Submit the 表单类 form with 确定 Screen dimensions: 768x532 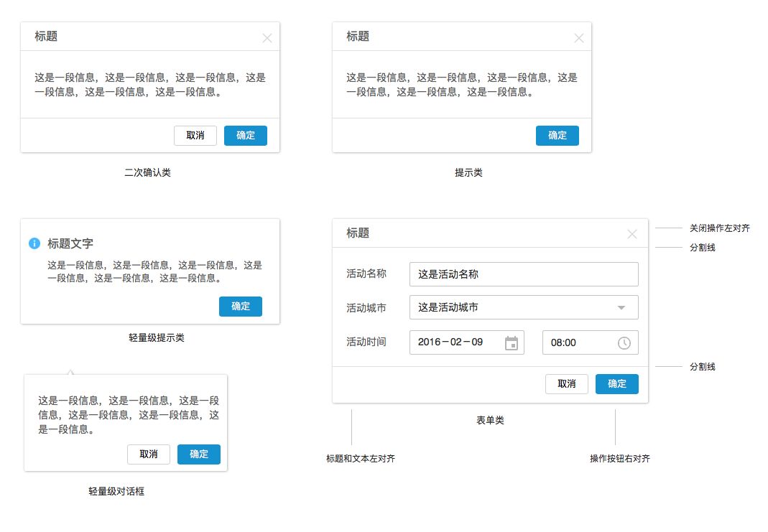(x=616, y=384)
